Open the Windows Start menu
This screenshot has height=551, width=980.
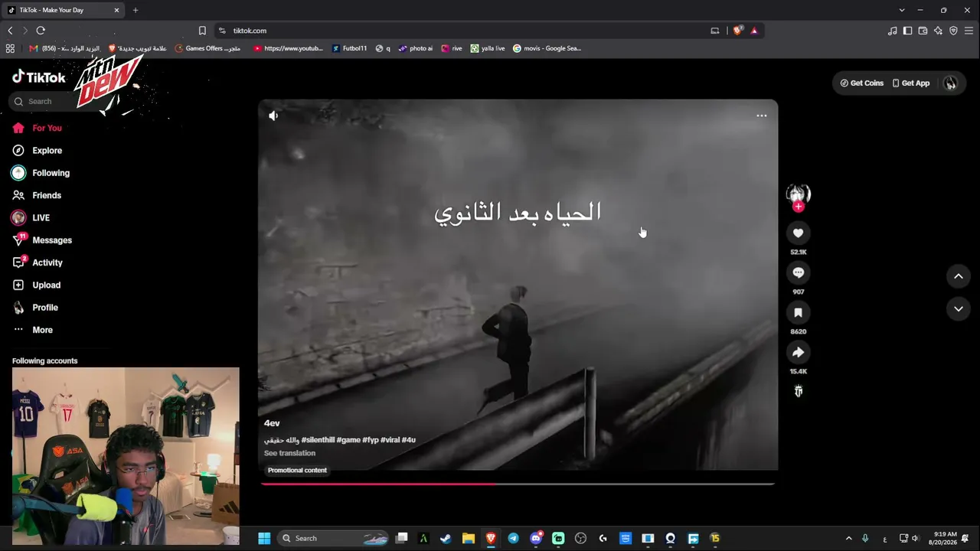click(x=264, y=538)
